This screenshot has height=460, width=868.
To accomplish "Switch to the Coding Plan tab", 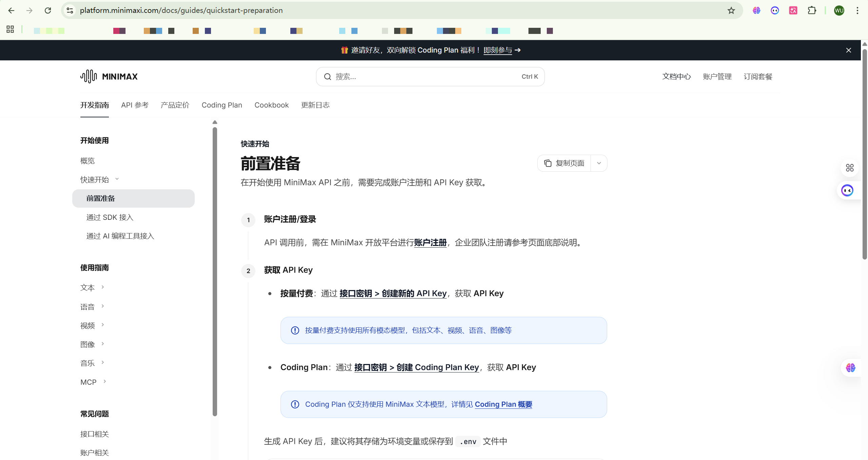I will click(222, 105).
